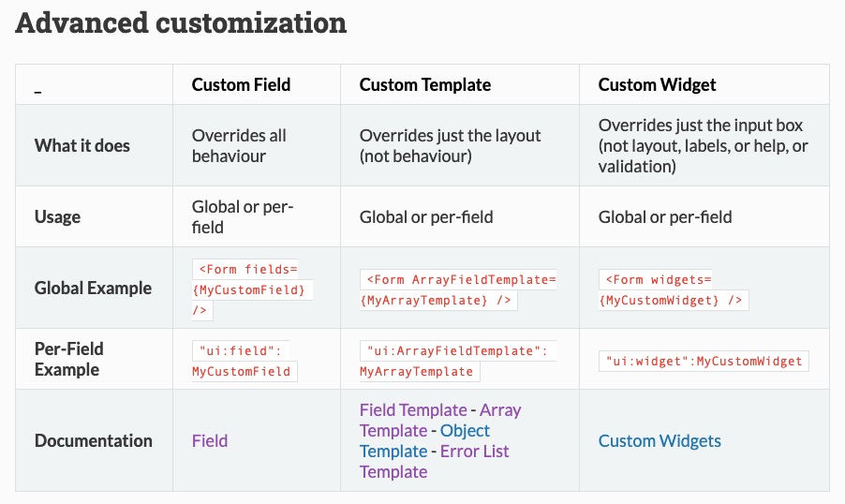
Task: Click the Advanced customization heading
Action: coord(181,23)
